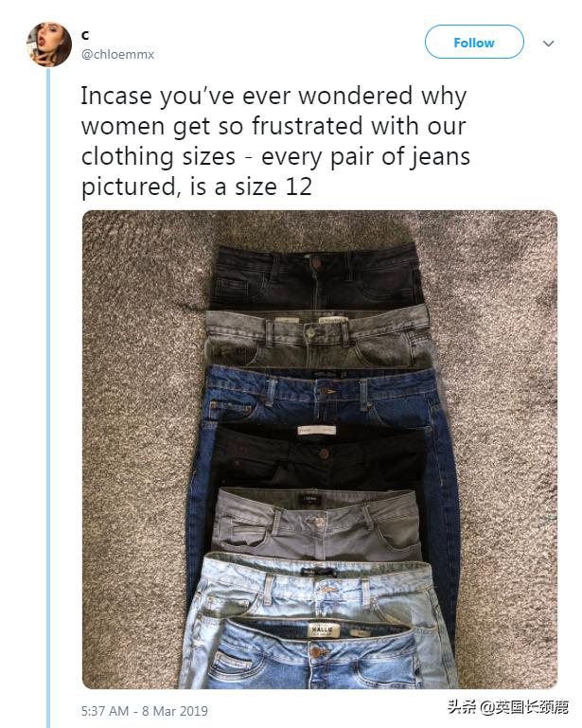This screenshot has height=728, width=582.
Task: Click the HALLE label on the bottom jeans
Action: click(x=324, y=630)
